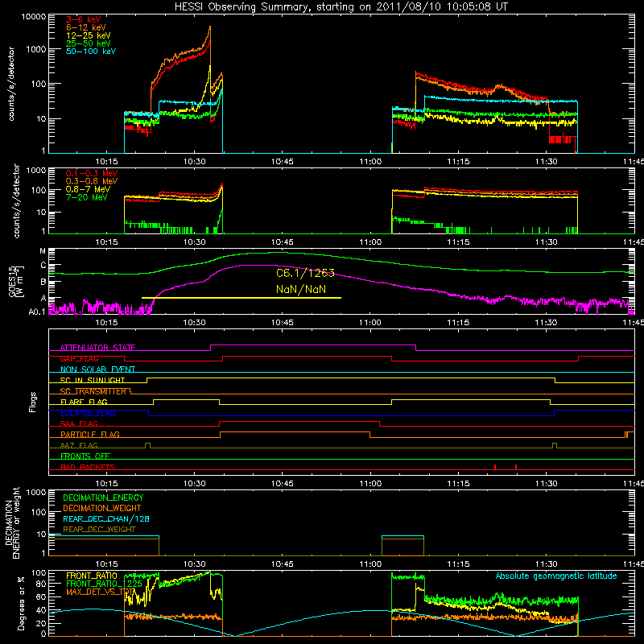Click the 0.1-0.3 MeV legend label

92,173
